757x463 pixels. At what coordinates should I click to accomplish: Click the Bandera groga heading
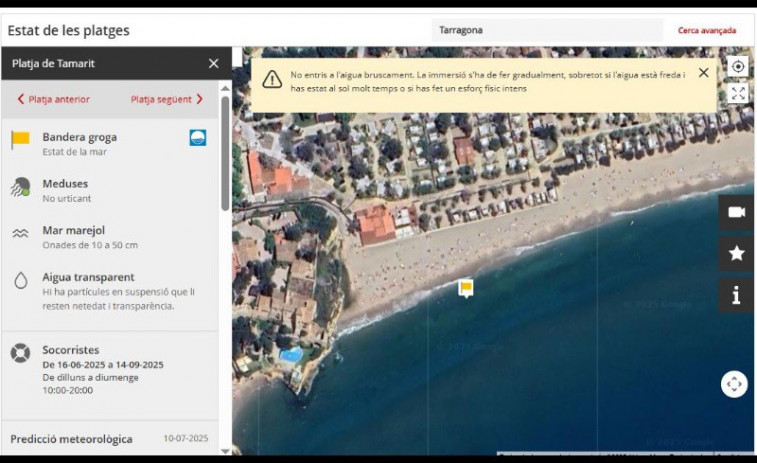tap(80, 137)
